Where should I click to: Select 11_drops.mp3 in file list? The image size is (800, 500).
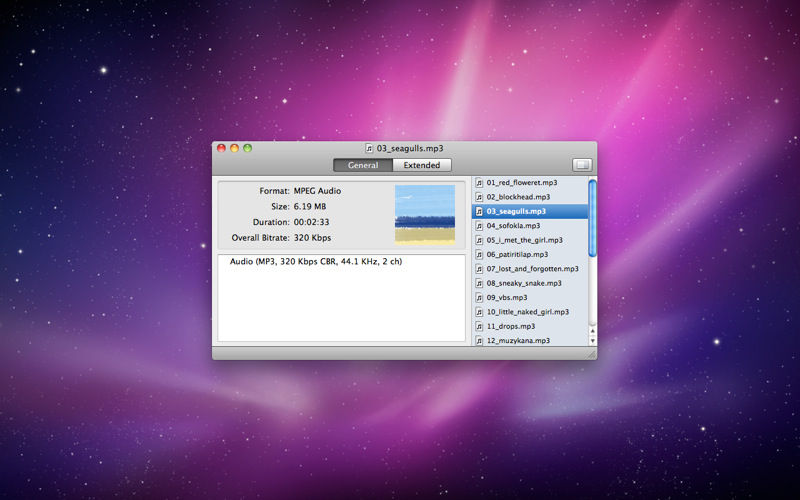click(530, 326)
